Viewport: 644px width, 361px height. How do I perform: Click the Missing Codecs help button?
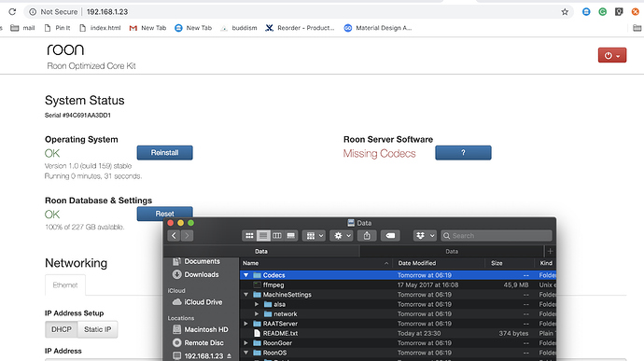click(x=463, y=153)
